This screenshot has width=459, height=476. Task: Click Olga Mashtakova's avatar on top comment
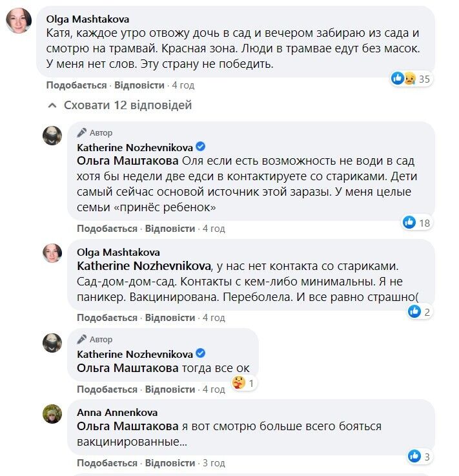(x=19, y=21)
